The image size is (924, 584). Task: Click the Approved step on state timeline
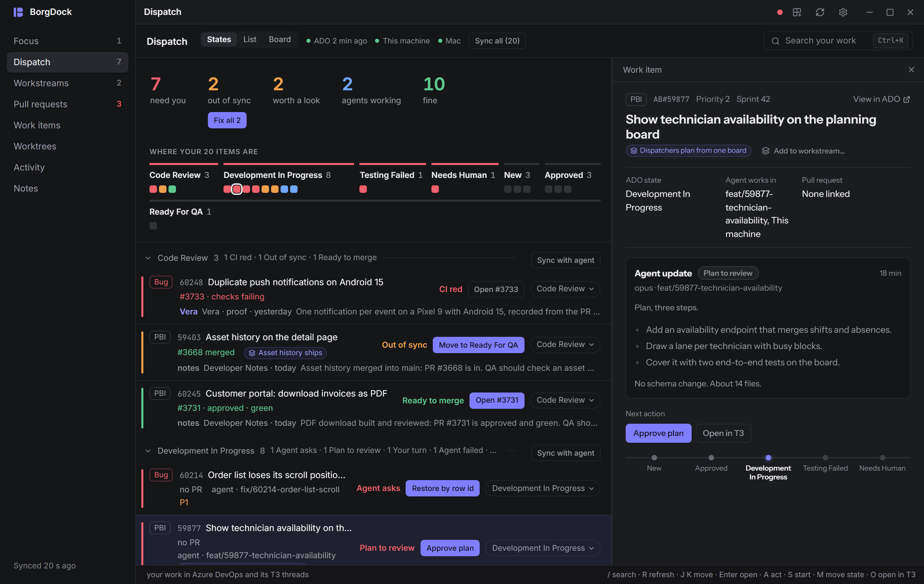(711, 463)
